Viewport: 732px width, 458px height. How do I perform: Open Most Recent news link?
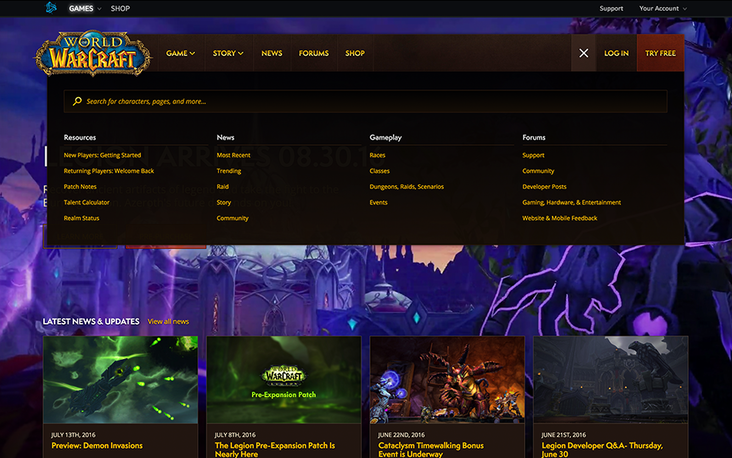point(233,155)
